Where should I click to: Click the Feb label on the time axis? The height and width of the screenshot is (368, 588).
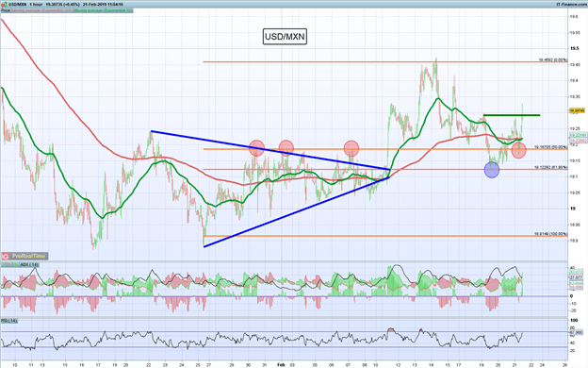(x=281, y=364)
